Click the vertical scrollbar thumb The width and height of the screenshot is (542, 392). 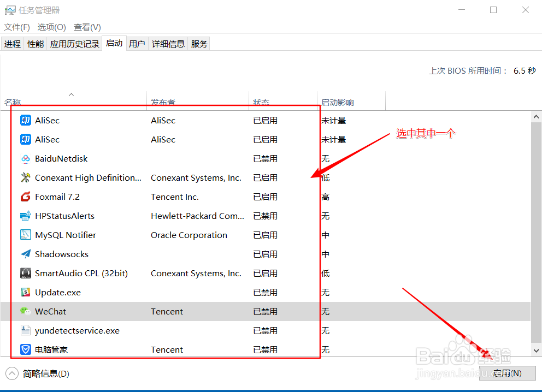(536, 231)
